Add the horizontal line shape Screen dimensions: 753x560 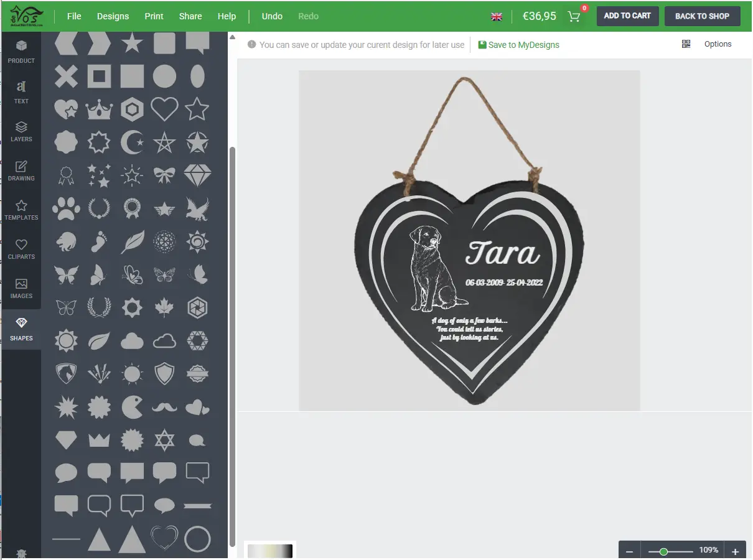(x=66, y=539)
